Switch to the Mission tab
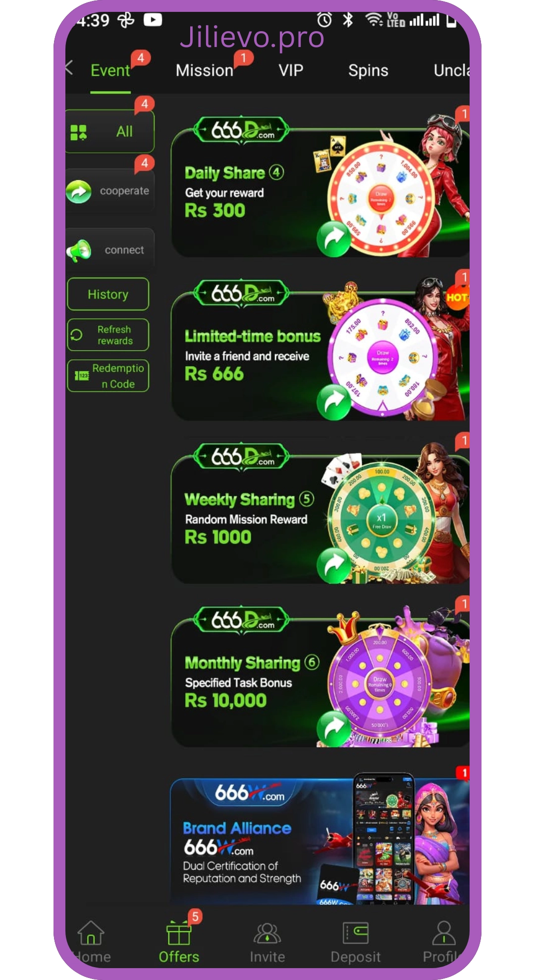Screen dimensions: 535x980 (x=205, y=70)
